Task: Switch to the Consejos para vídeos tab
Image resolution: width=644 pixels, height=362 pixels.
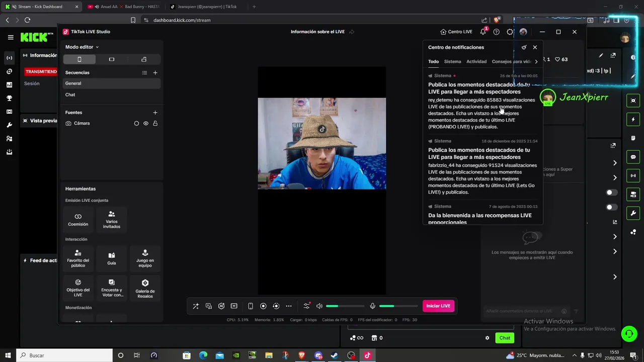Action: click(512, 61)
